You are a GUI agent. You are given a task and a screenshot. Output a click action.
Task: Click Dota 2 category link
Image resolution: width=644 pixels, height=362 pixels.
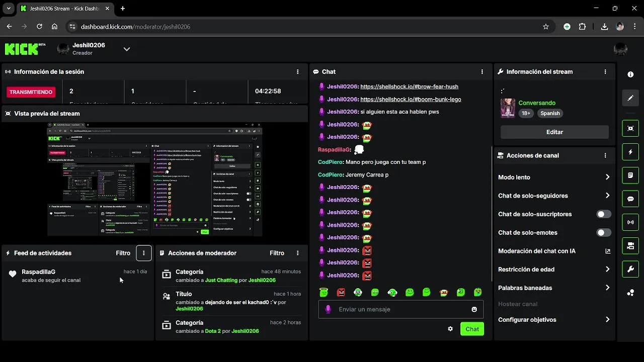tap(213, 331)
